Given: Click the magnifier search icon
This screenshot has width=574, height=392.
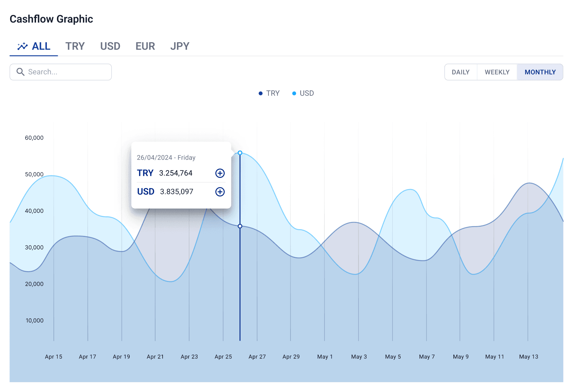Looking at the screenshot, I should (21, 72).
